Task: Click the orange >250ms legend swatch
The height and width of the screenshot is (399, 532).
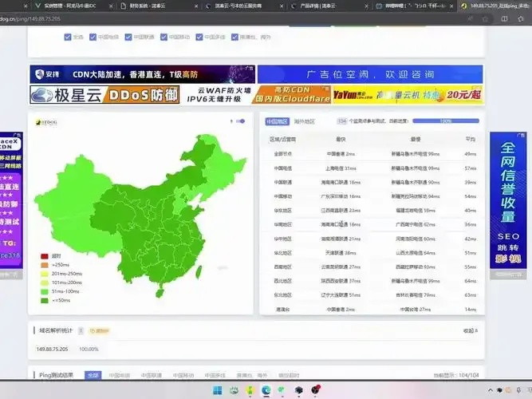Action: point(45,265)
